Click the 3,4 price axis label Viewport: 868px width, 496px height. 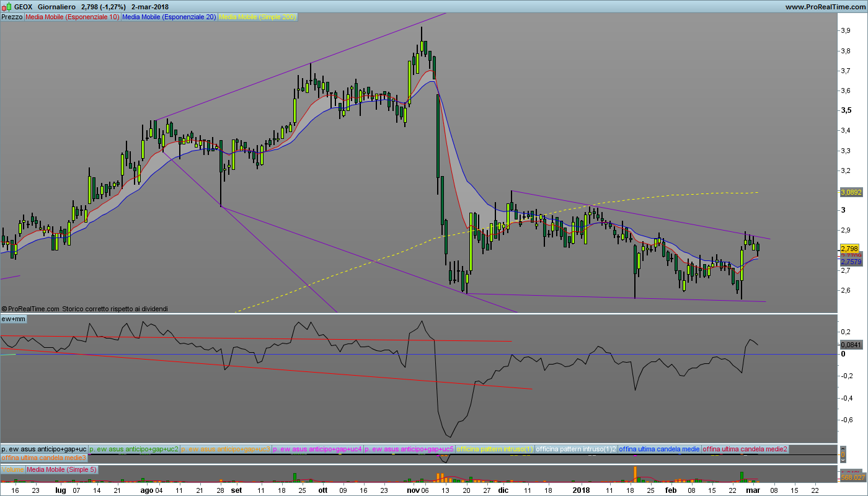[844, 130]
